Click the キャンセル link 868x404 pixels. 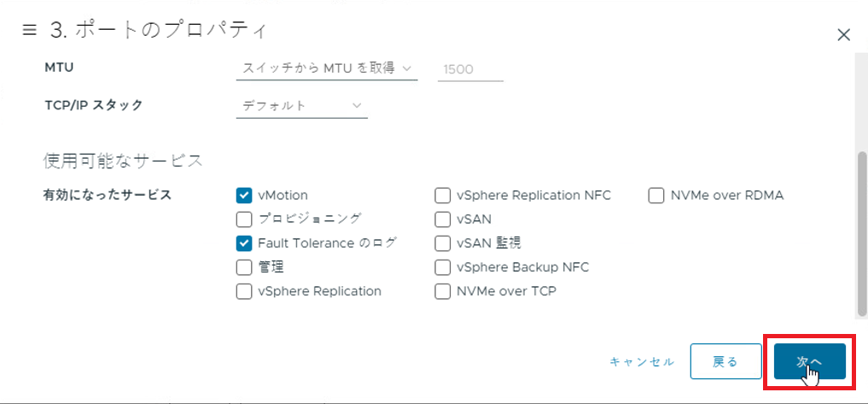click(x=642, y=362)
